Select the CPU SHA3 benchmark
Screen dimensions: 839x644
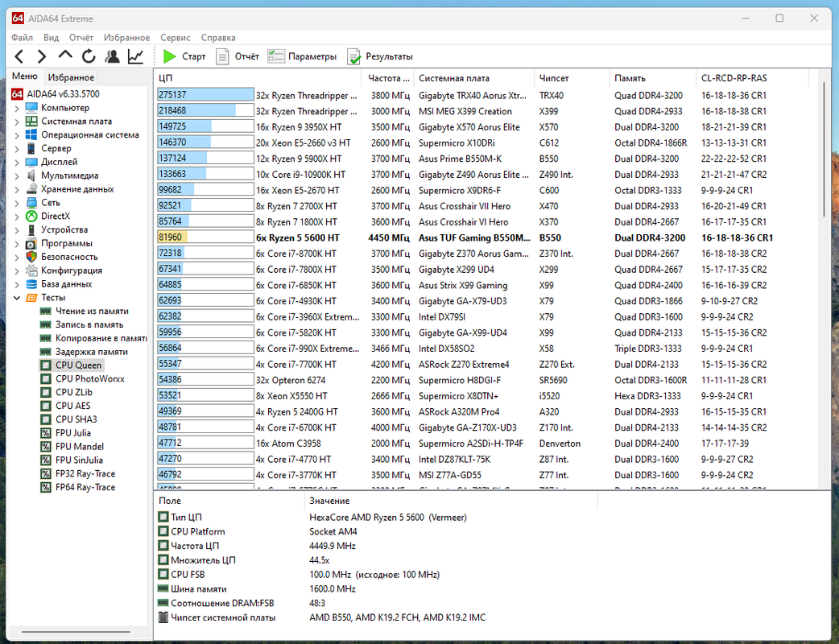click(x=76, y=419)
